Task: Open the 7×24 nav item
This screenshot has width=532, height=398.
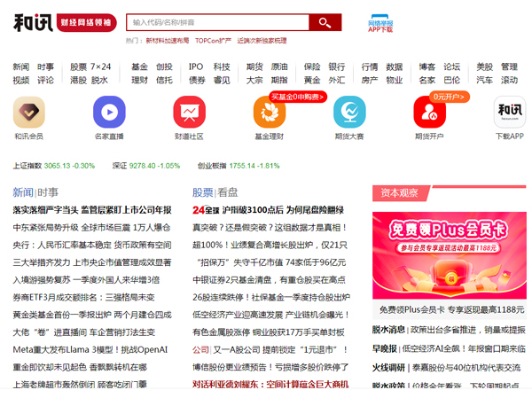Action: (x=100, y=66)
